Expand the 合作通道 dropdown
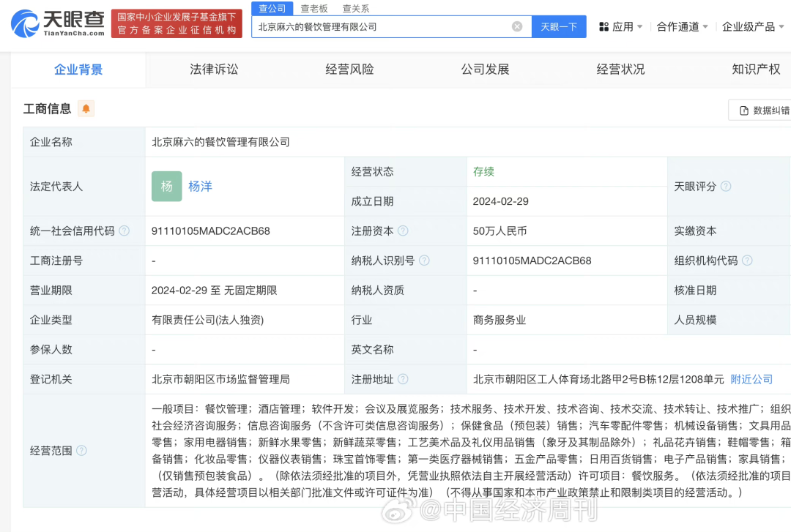The width and height of the screenshot is (791, 532). tap(682, 26)
